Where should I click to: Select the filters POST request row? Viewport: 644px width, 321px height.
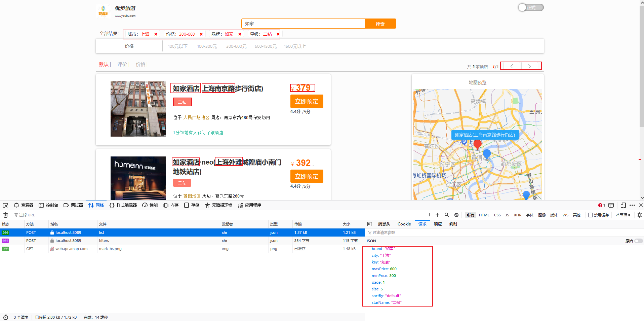tap(182, 241)
